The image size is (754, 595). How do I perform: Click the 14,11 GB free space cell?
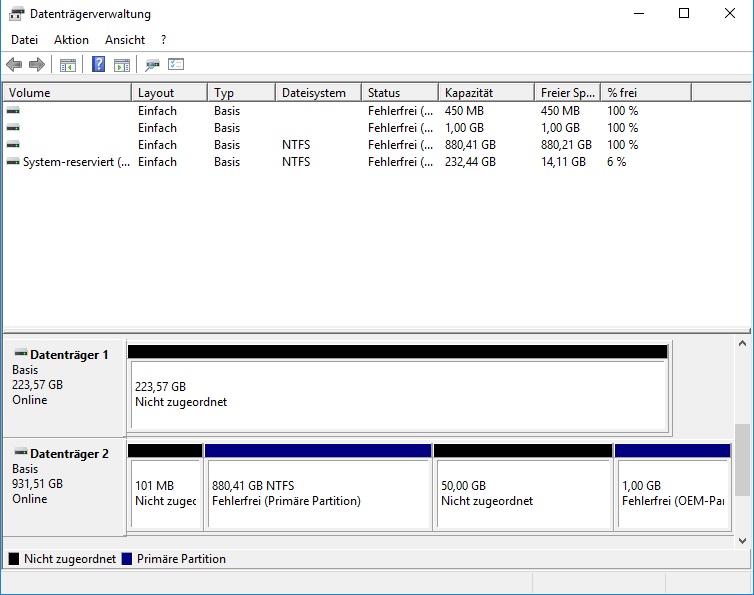click(563, 162)
